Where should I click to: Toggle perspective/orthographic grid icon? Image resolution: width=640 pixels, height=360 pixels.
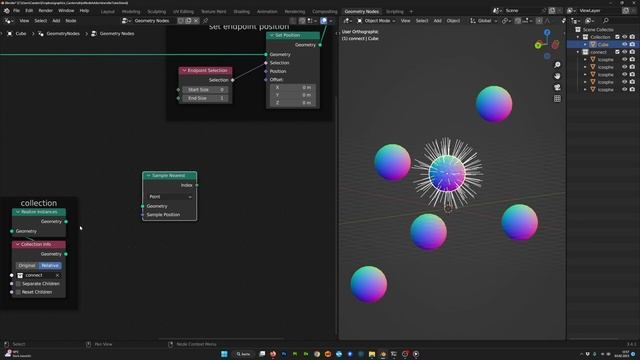click(557, 99)
